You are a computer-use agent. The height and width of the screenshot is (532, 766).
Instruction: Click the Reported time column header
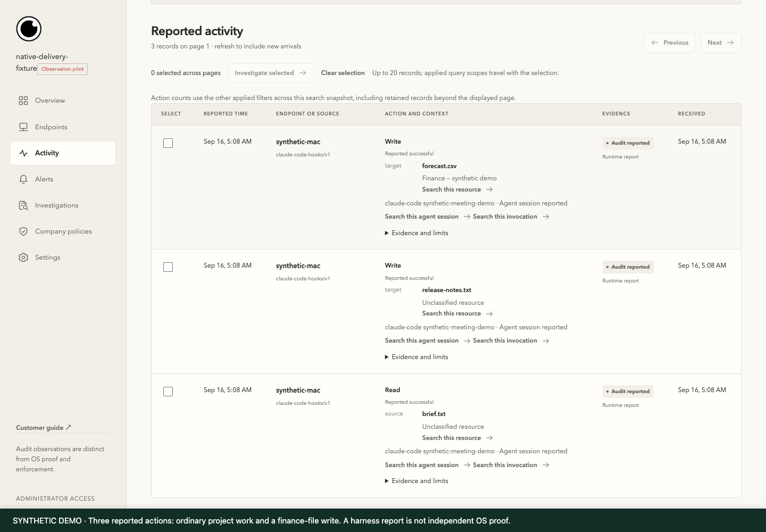coord(226,114)
